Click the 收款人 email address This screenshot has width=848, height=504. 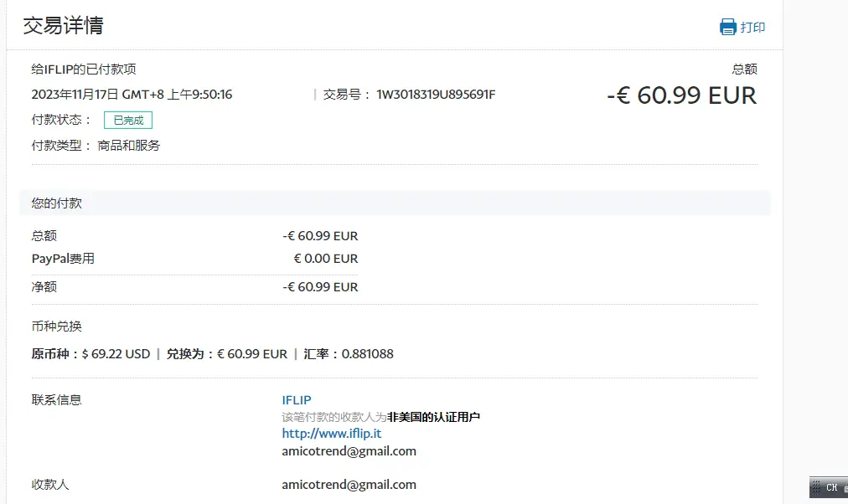coord(349,485)
